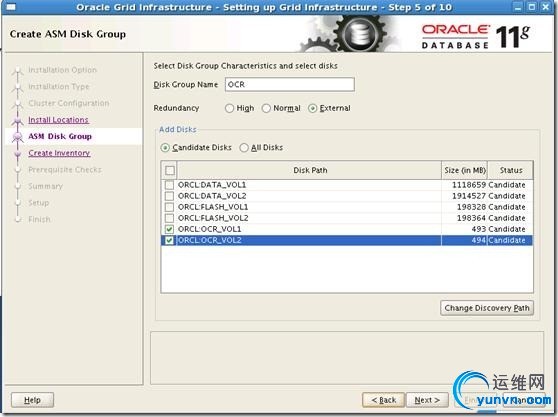Go back with the Back button
The width and height of the screenshot is (558, 417).
[383, 400]
